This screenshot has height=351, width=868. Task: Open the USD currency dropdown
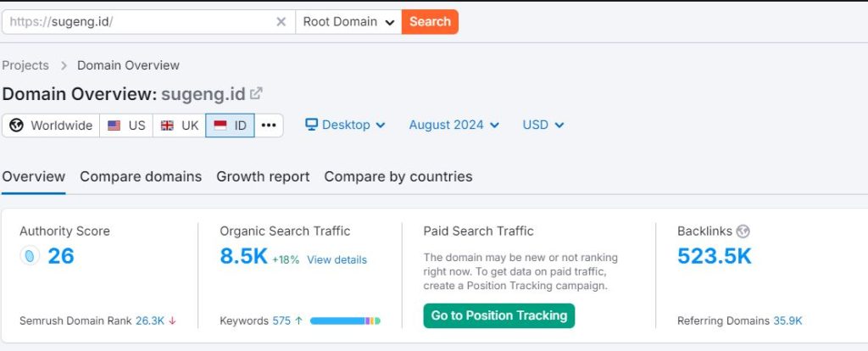coord(543,125)
